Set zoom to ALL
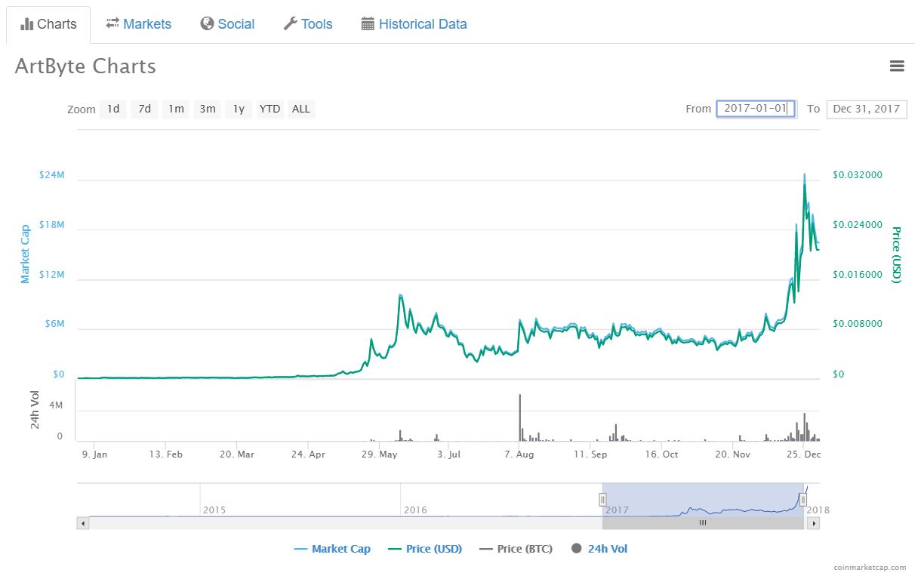Screen dimensions: 924x573 [x=301, y=109]
